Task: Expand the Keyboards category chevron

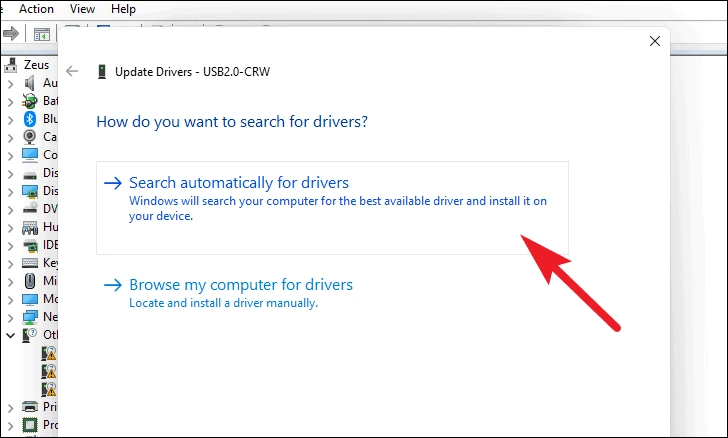Action: [x=11, y=264]
